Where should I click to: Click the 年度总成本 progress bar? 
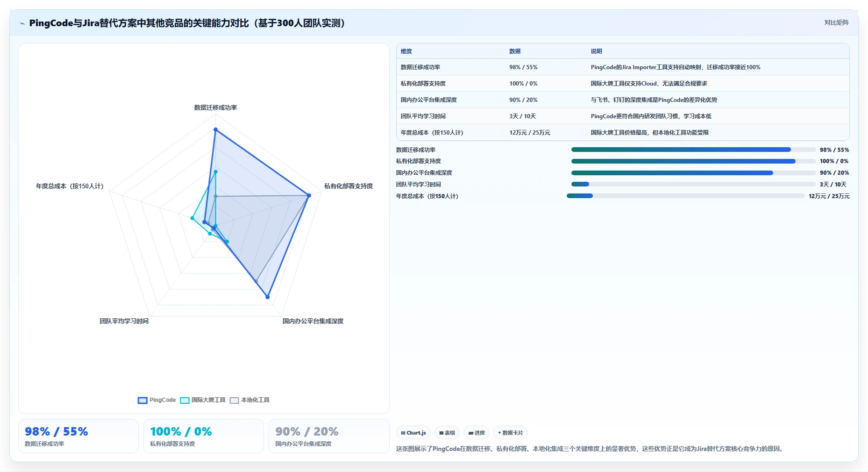point(686,196)
